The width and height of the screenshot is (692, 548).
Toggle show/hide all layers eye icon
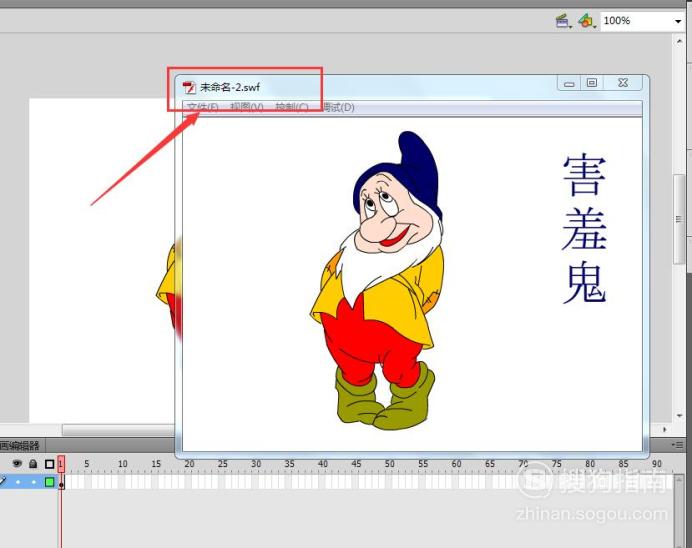17,463
